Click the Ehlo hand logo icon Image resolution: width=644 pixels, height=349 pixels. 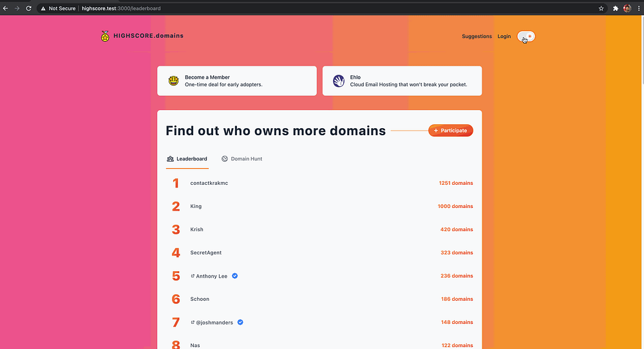pos(339,80)
